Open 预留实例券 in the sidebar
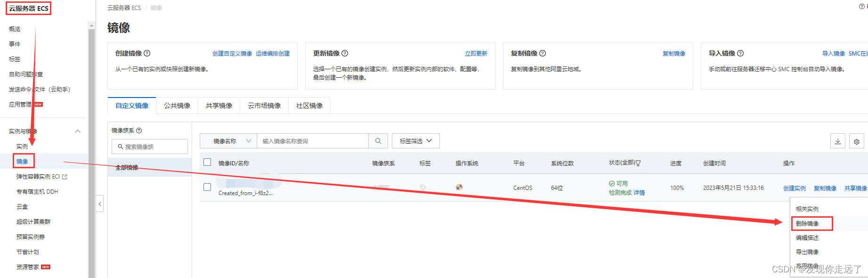 point(31,237)
